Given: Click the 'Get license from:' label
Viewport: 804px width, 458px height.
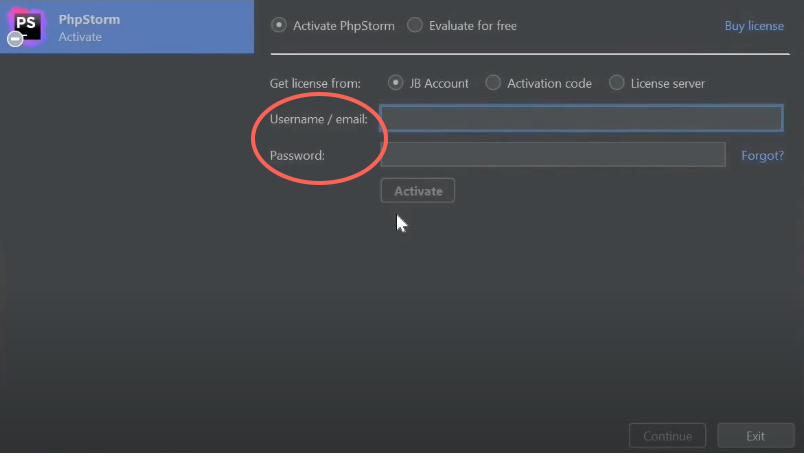Looking at the screenshot, I should [x=315, y=83].
